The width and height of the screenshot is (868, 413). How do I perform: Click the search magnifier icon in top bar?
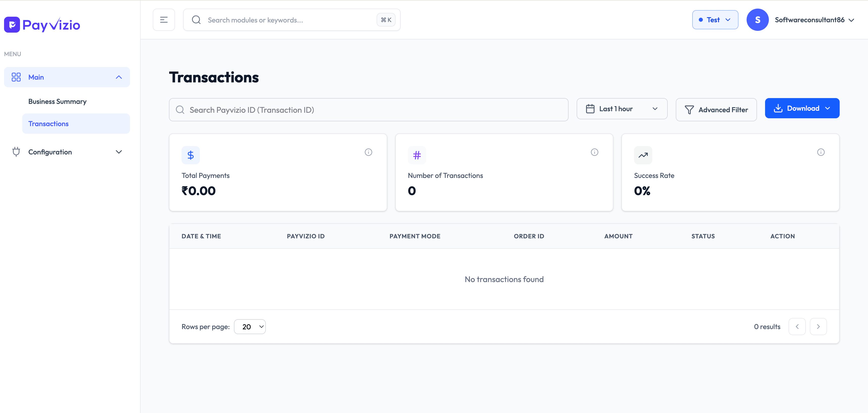pyautogui.click(x=197, y=19)
